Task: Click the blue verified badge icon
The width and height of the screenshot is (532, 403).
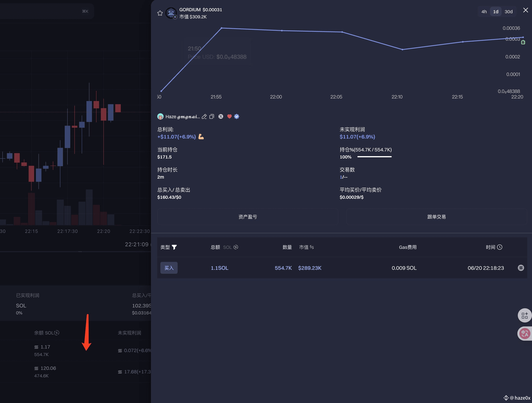Action: tap(237, 116)
